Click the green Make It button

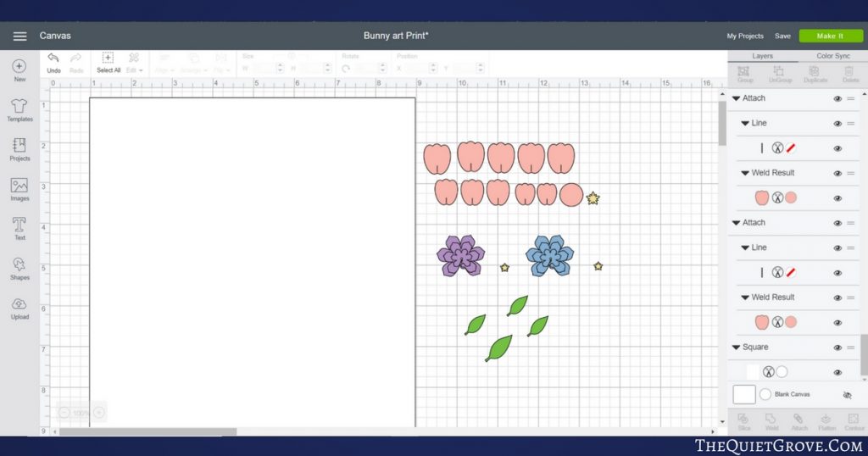coord(831,36)
